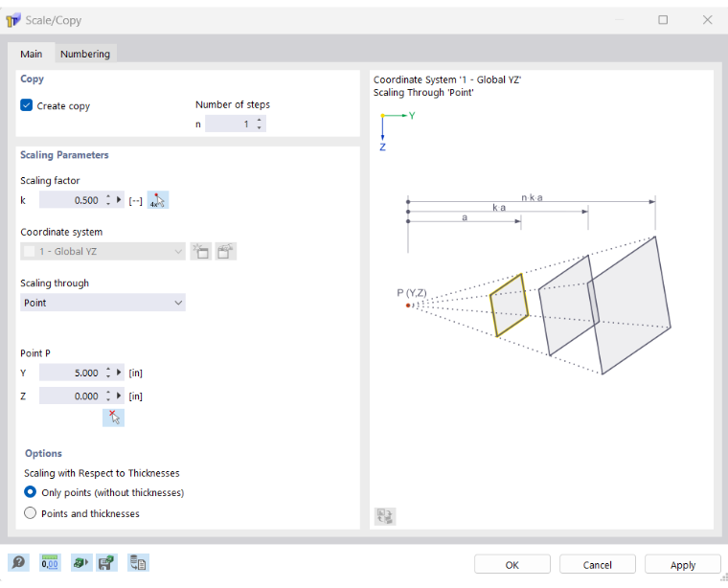Increase number of steps n spinner

tap(259, 121)
